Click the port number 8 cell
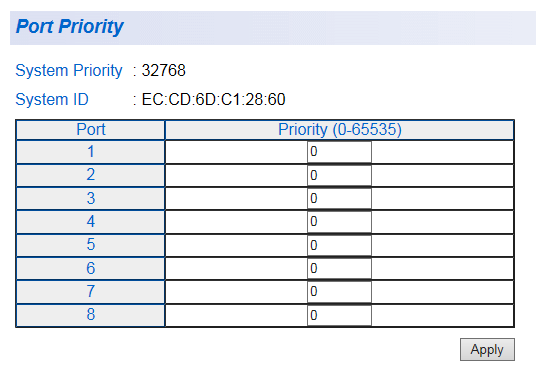 [x=91, y=315]
